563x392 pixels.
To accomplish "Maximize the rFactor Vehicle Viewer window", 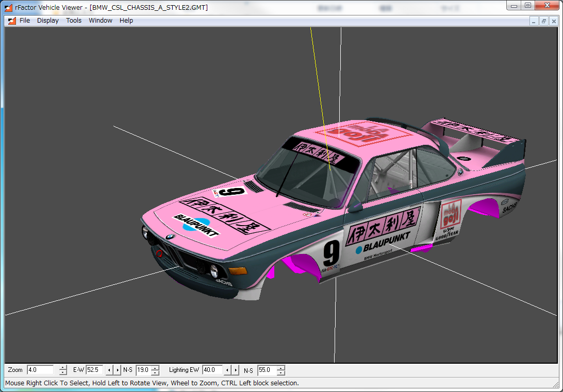I will pyautogui.click(x=528, y=5).
